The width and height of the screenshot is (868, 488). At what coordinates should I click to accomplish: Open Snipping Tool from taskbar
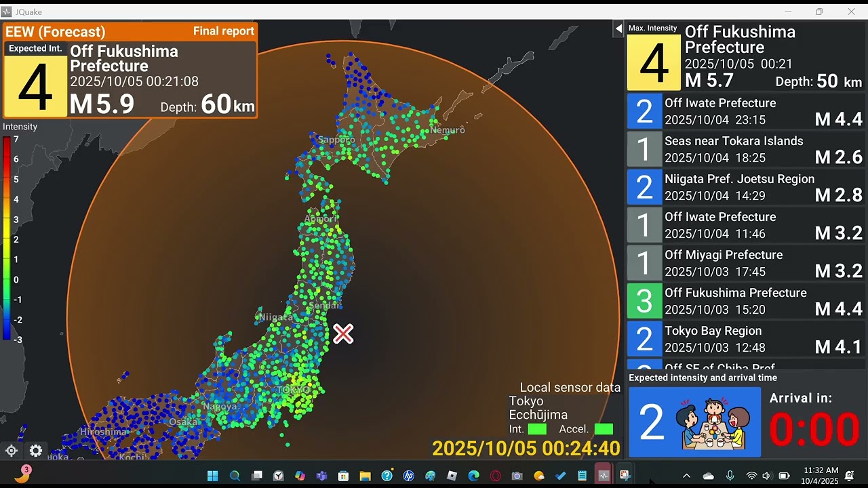pos(625,476)
